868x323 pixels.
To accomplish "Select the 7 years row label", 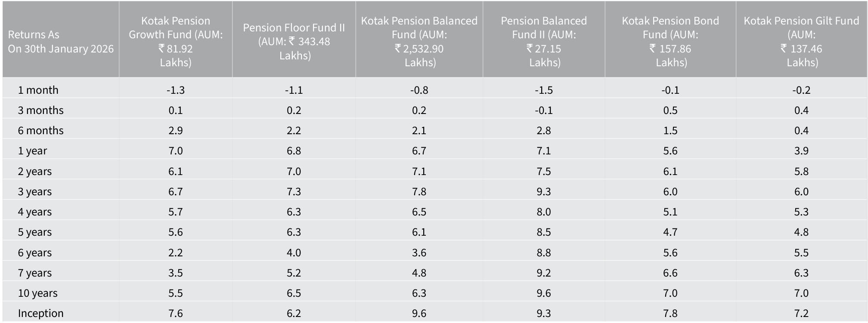I will (34, 273).
